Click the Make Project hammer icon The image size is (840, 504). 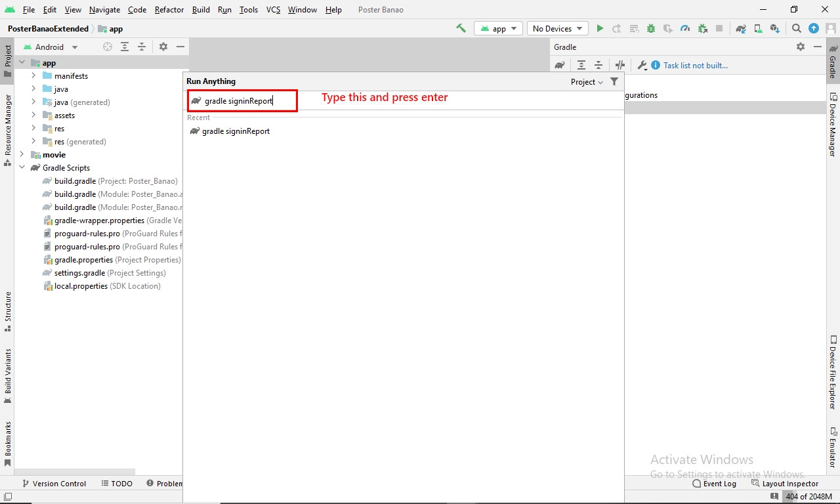pyautogui.click(x=461, y=29)
